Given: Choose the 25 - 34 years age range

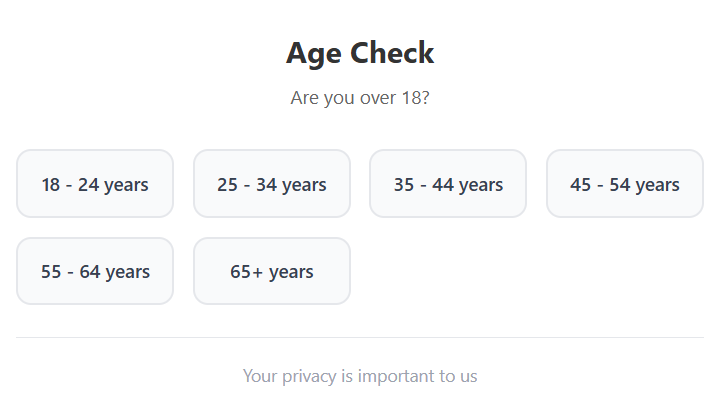Looking at the screenshot, I should pyautogui.click(x=272, y=184).
